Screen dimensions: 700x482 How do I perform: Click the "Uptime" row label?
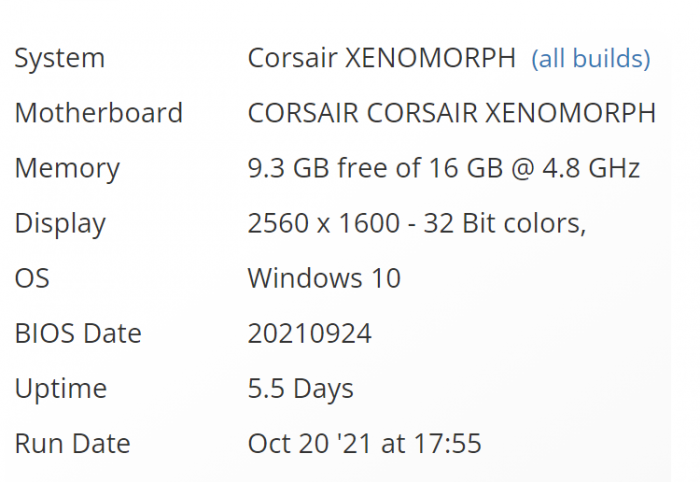[60, 388]
